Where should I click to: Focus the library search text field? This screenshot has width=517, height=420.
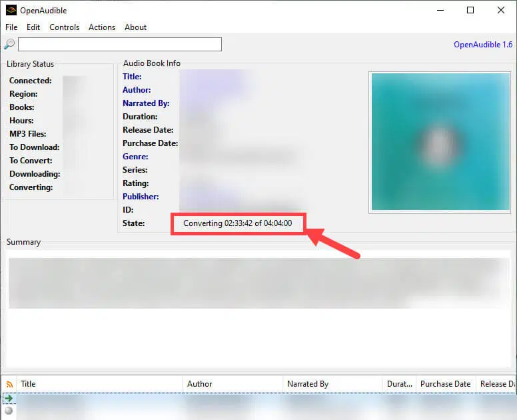pos(120,45)
